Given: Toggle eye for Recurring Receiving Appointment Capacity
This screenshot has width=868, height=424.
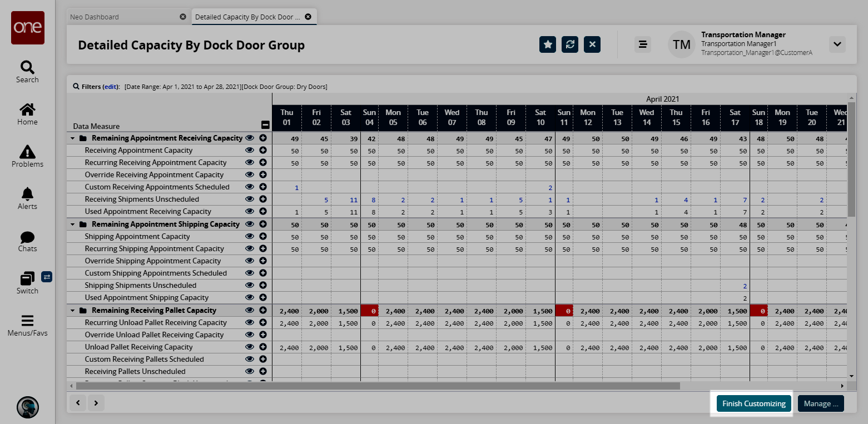Looking at the screenshot, I should click(250, 162).
